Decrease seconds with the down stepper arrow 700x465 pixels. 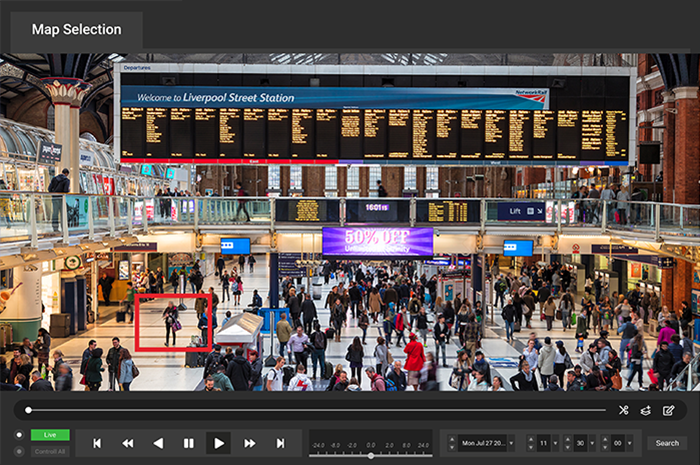tap(605, 447)
